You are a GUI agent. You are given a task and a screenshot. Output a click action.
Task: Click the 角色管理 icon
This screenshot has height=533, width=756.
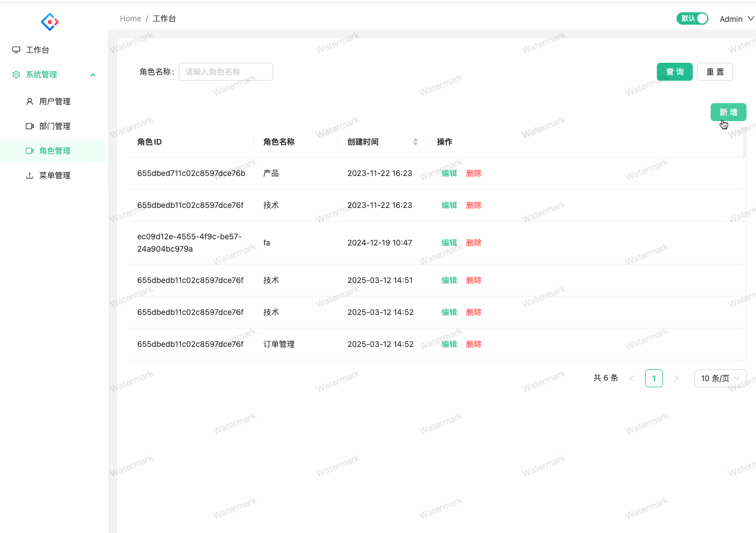[x=30, y=151]
